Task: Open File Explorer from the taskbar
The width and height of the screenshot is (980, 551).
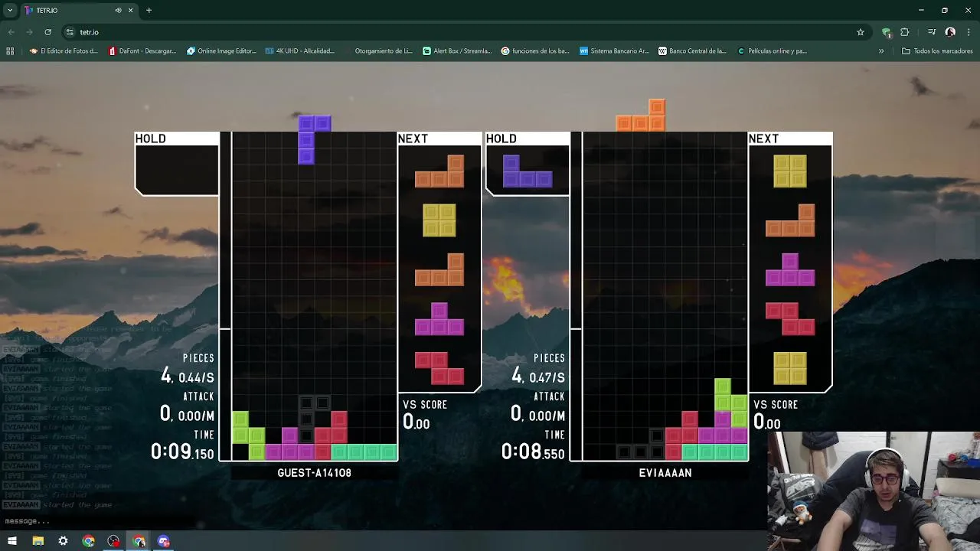Action: [x=38, y=541]
